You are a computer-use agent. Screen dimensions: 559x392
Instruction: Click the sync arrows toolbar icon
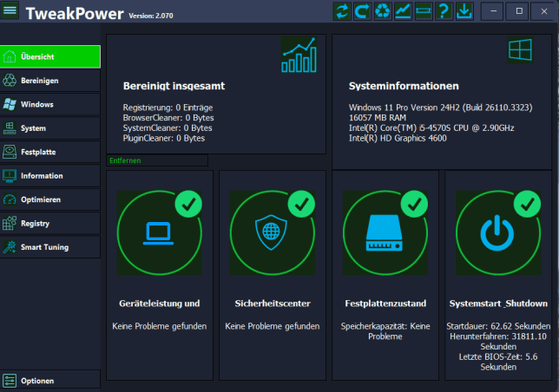(343, 11)
